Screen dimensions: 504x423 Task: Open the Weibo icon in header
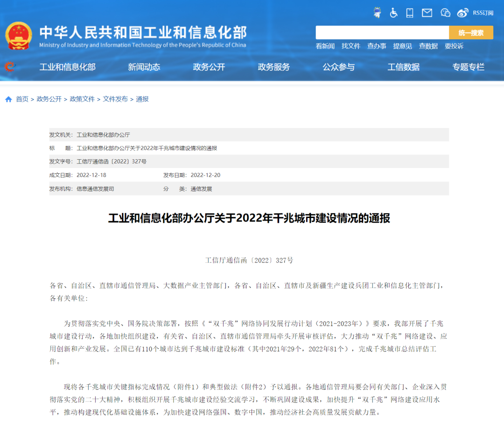point(462,13)
